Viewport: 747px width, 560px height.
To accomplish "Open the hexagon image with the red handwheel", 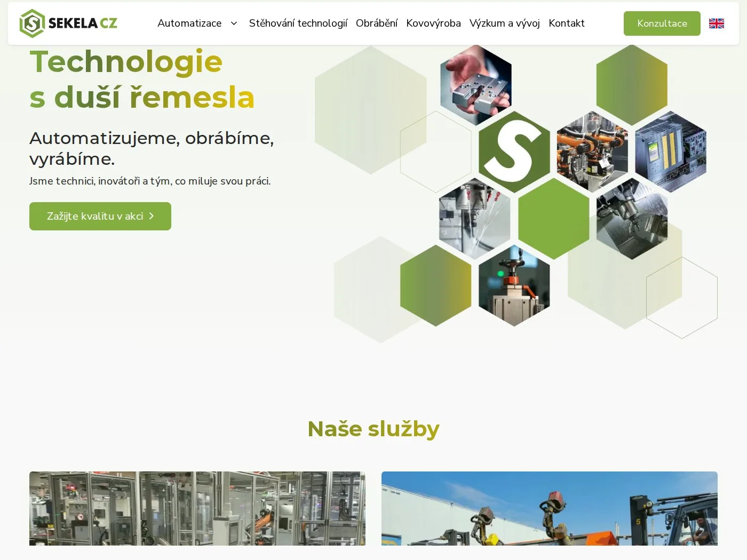I will click(514, 285).
